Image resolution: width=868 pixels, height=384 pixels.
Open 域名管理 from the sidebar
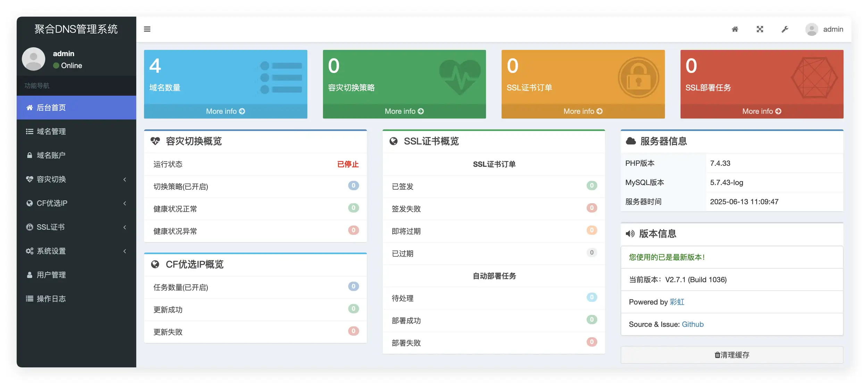(76, 131)
